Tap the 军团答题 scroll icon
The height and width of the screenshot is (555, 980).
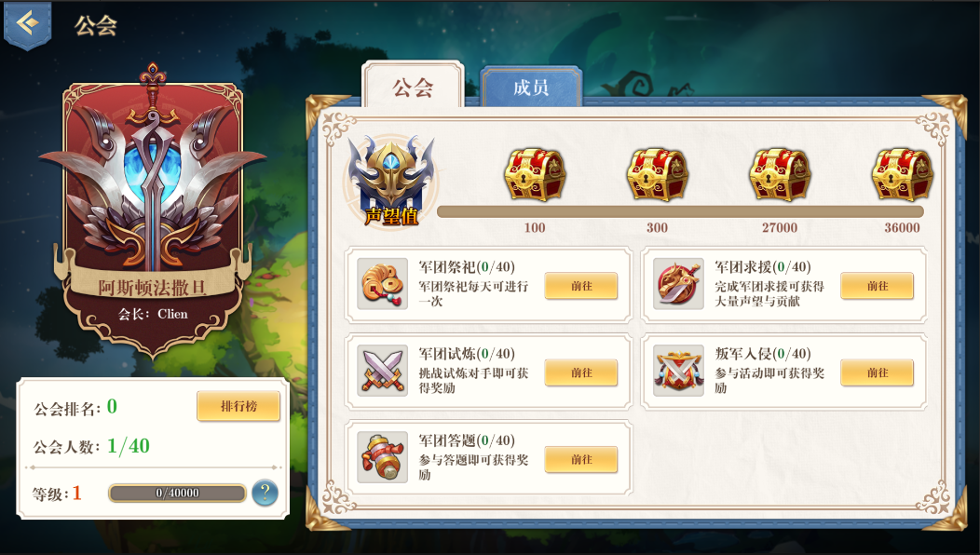click(x=382, y=457)
